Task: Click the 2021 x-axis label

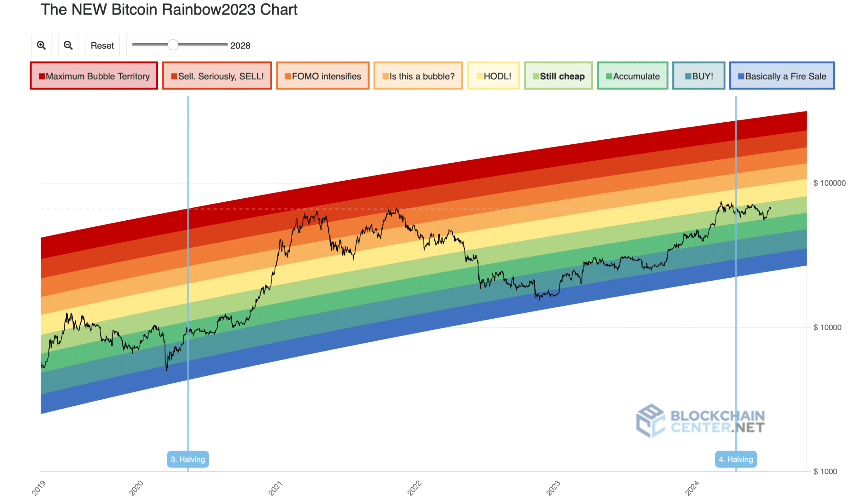Action: click(275, 488)
